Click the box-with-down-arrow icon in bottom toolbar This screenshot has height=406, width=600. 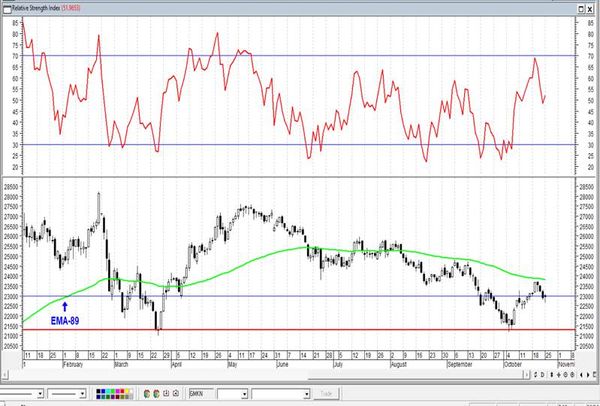(x=166, y=393)
